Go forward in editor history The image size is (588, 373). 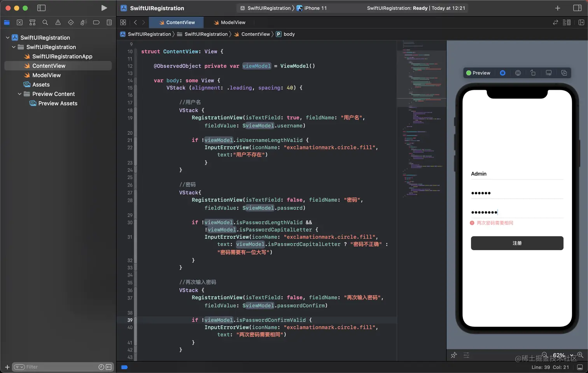(x=143, y=23)
